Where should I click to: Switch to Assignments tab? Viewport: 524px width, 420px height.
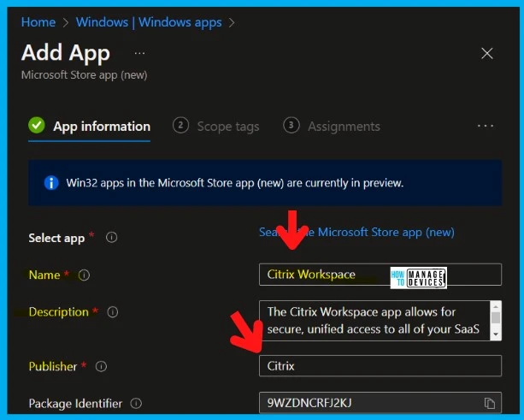pos(332,127)
